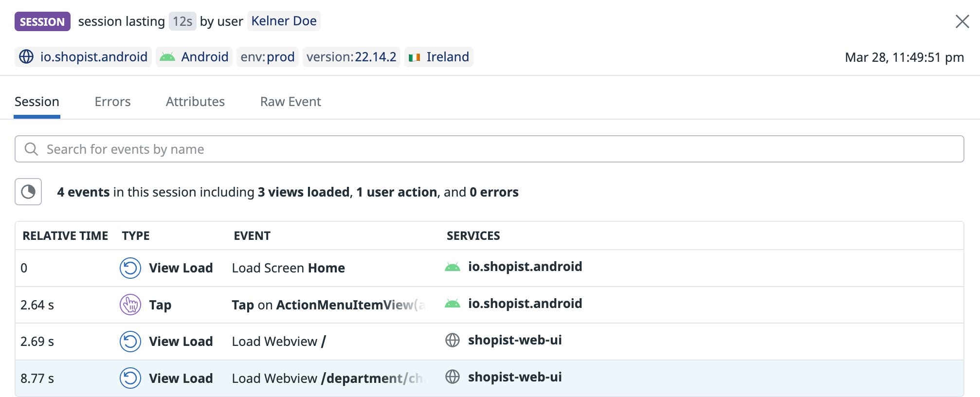This screenshot has width=980, height=397.
Task: Switch to the Errors tab
Action: tap(112, 102)
